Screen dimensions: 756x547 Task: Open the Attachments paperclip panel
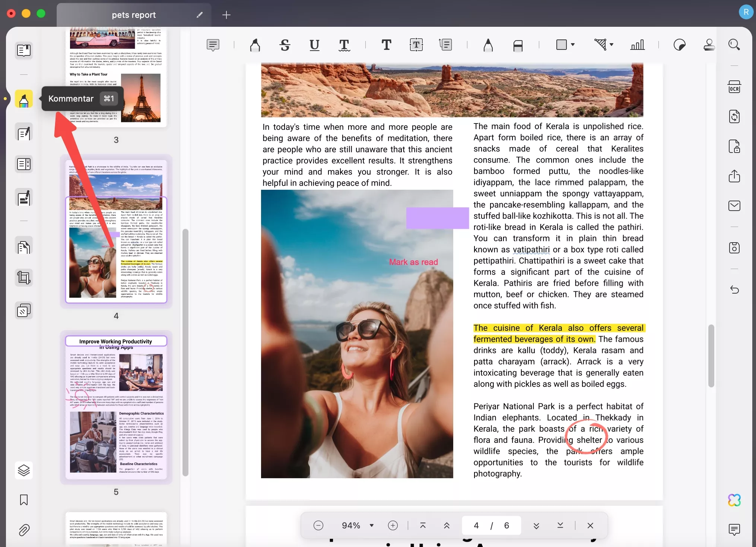24,530
